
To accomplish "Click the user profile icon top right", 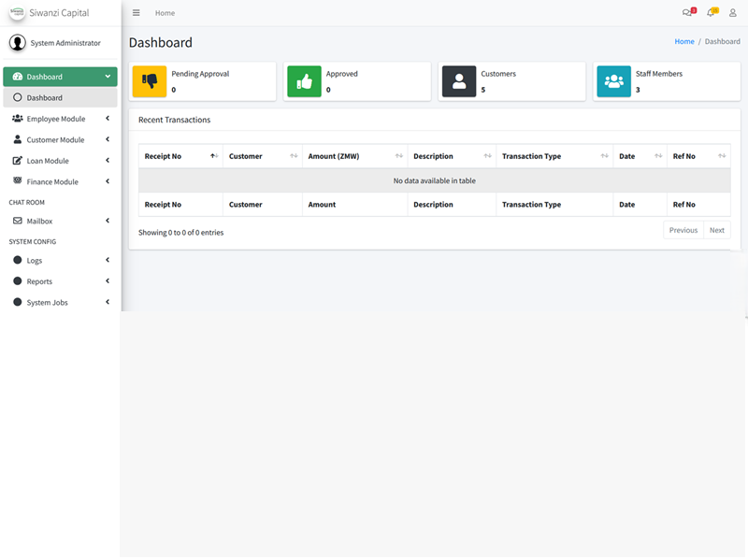I will point(732,13).
